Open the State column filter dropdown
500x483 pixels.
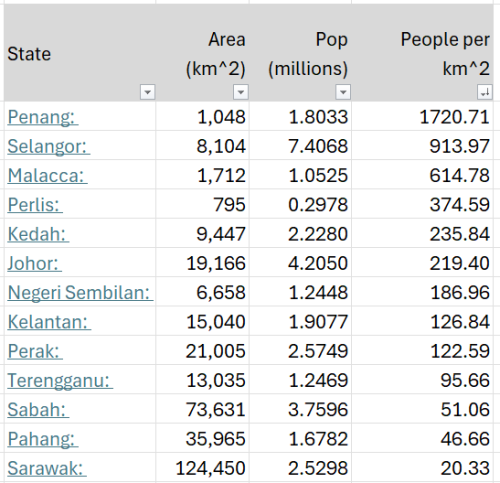coord(148,92)
